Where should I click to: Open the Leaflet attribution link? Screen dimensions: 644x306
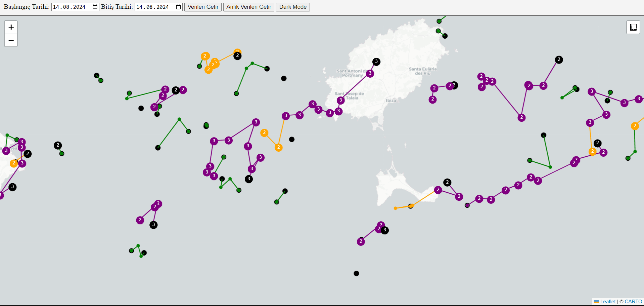(x=608, y=302)
